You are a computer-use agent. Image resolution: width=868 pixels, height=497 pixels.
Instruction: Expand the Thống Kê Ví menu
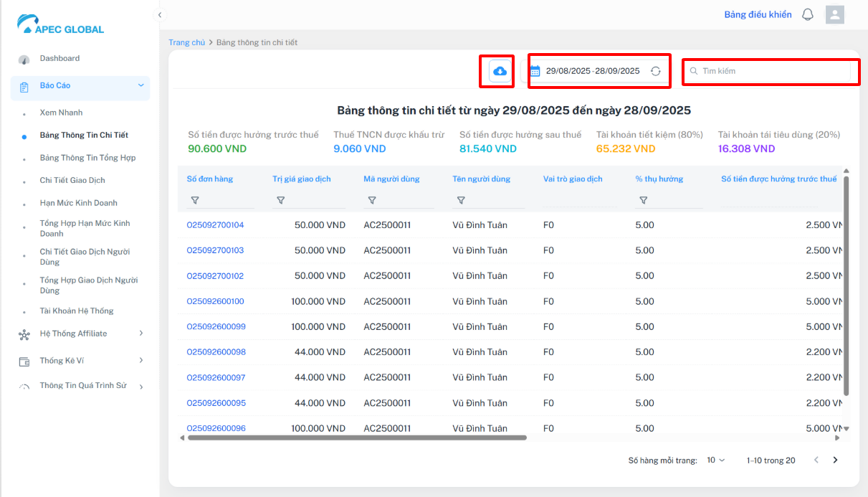click(140, 360)
